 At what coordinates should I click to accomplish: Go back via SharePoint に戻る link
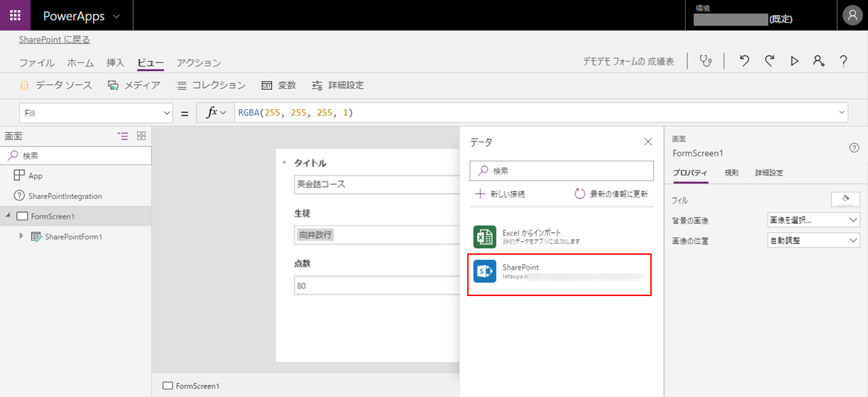tap(54, 40)
